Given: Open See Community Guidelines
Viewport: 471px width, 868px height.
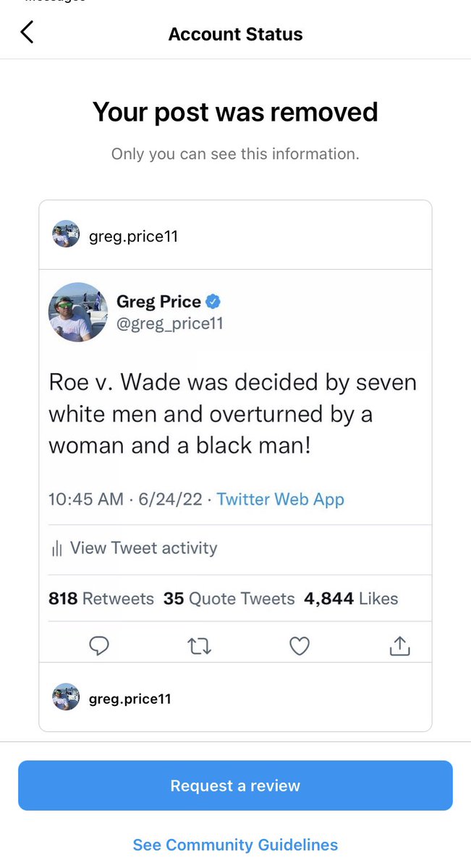Looking at the screenshot, I should [235, 844].
